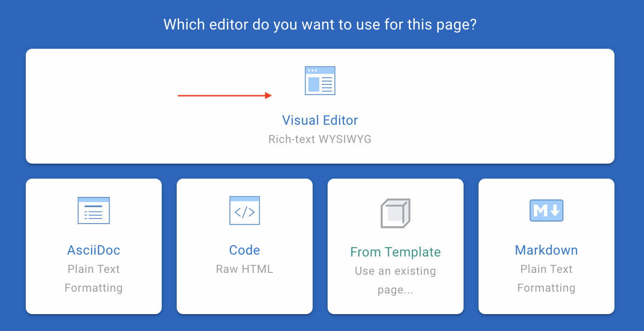Viewport: 644px width, 331px height.
Task: Click 'Plain Text Formatting' under AsciiDoc
Action: (x=94, y=278)
